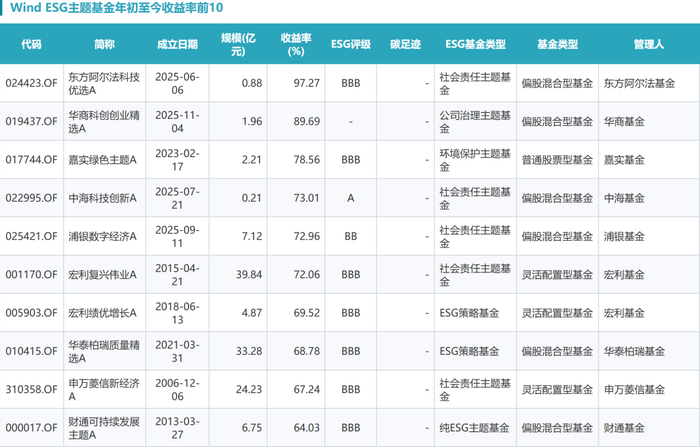Open fund 申万菱信新经济A
Screen dimensions: 700x447
tap(104, 389)
